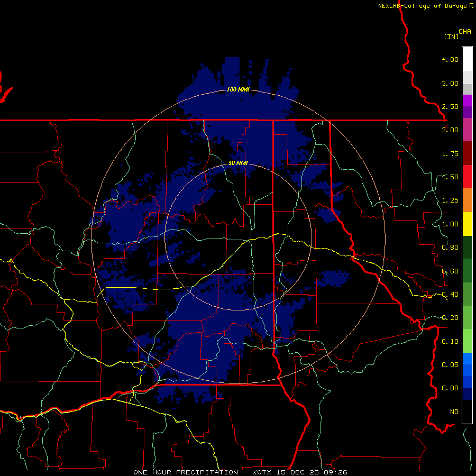476x476 pixels.
Task: Select the white 4.00 legend swatch
Action: click(x=467, y=59)
